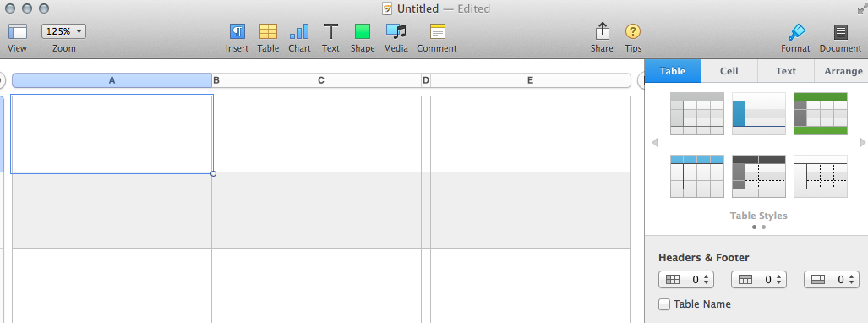Toggle the Format inspector
This screenshot has height=323, width=868.
796,31
